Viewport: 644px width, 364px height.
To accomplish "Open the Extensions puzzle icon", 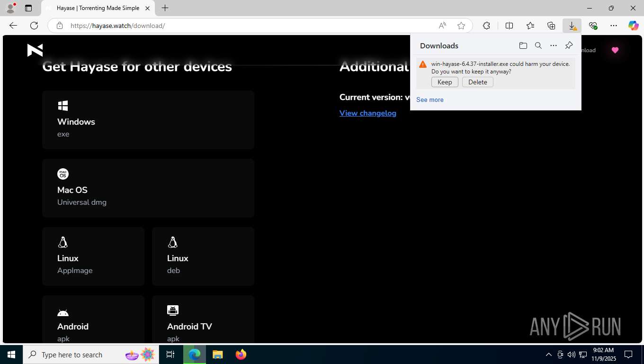I will (486, 26).
